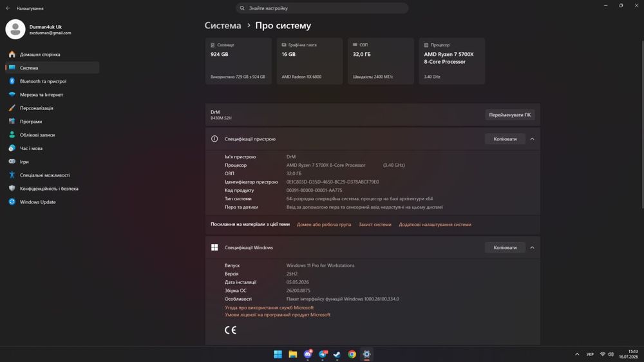Open Домен або робоча група link
Image resolution: width=644 pixels, height=362 pixels.
tap(324, 225)
